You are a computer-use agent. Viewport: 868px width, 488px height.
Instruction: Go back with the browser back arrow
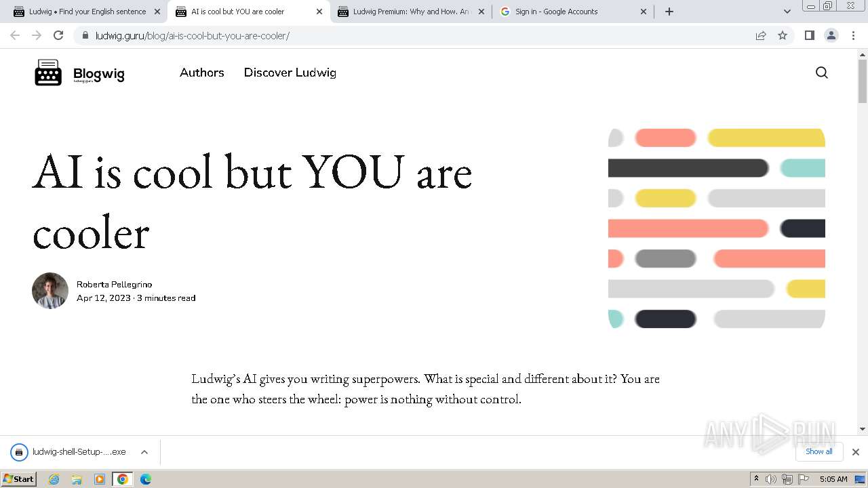click(x=15, y=35)
